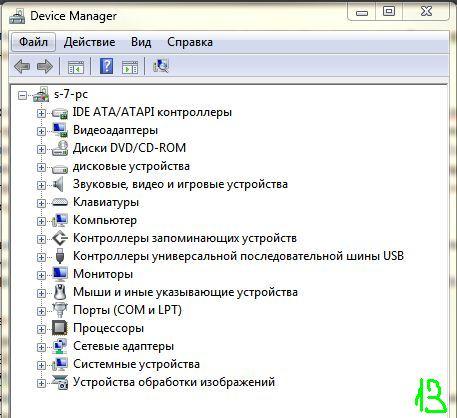Click the camera icon for Устройства обработки изображений

click(x=60, y=382)
